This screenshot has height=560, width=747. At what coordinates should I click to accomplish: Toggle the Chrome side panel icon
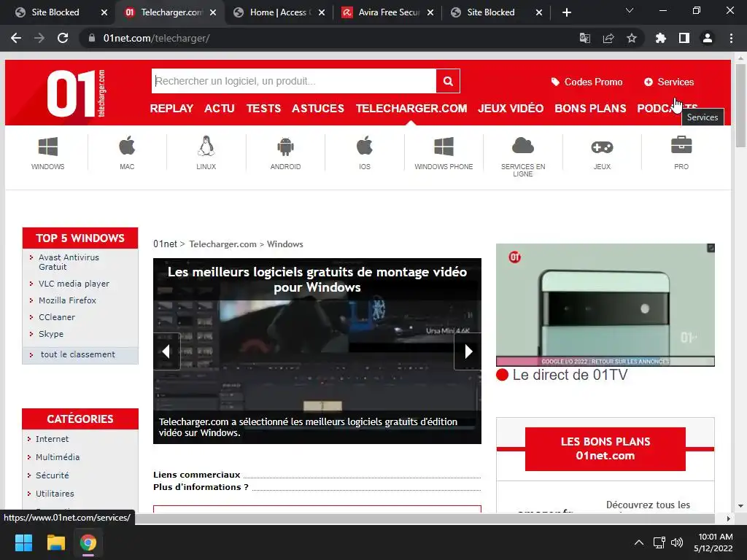point(684,38)
